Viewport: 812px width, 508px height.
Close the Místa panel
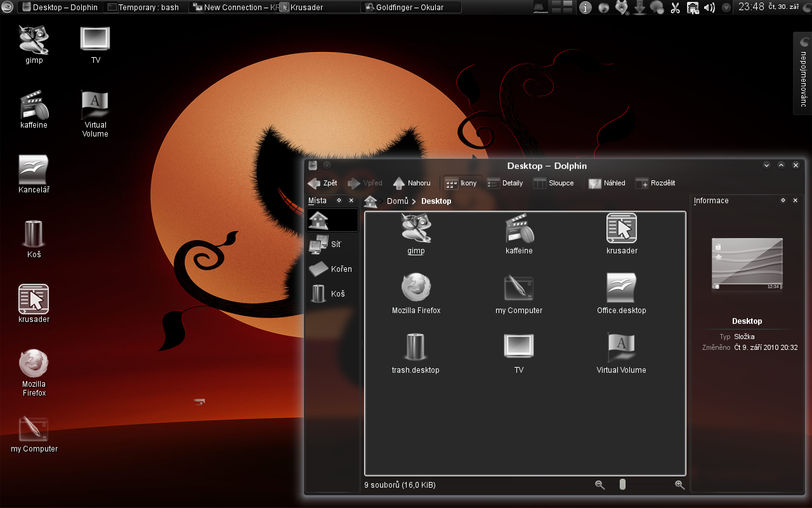[351, 201]
